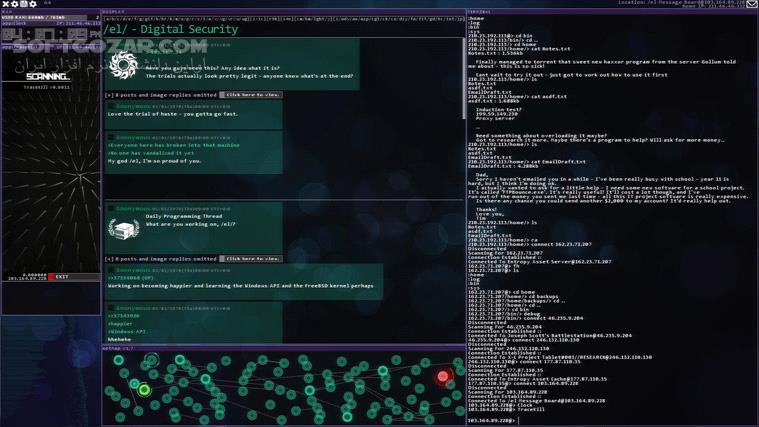Click the save disk icon in the top bar
The height and width of the screenshot is (427, 759).
pos(23,3)
